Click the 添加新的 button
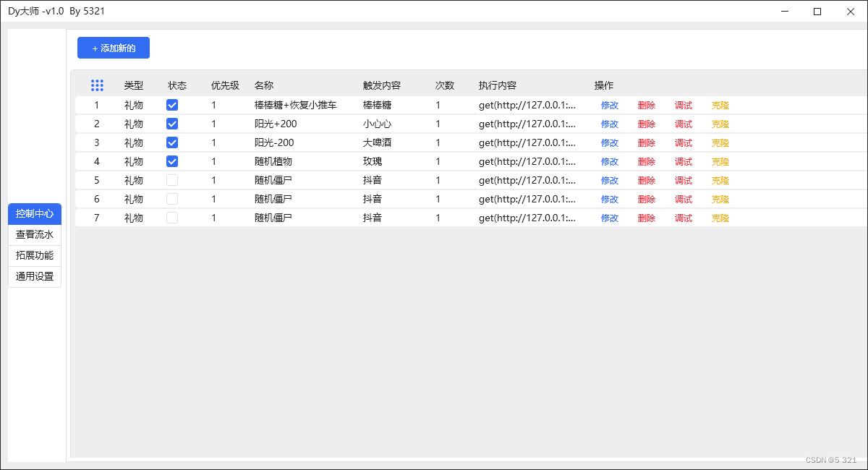The width and height of the screenshot is (868, 470). pyautogui.click(x=114, y=48)
